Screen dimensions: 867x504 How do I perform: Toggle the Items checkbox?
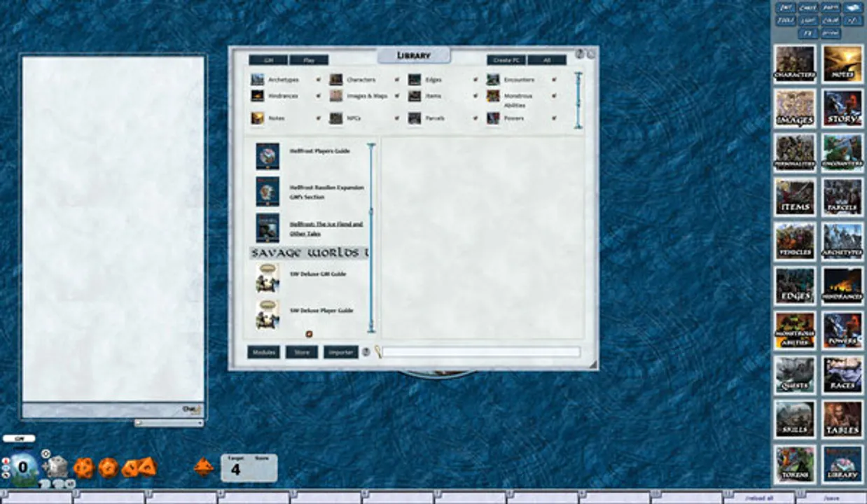coord(476,96)
